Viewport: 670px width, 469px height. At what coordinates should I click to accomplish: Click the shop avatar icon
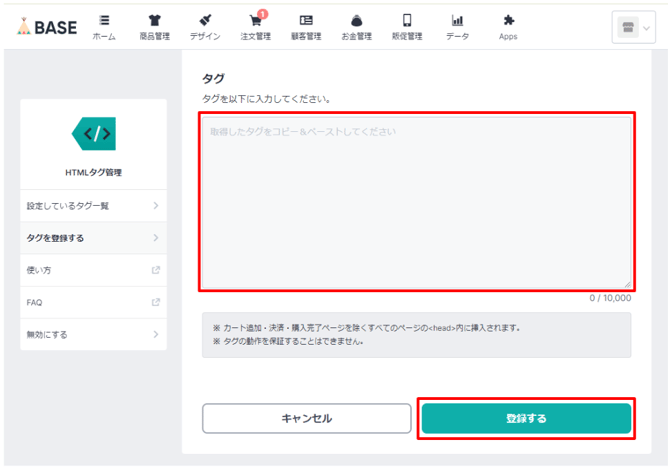628,27
